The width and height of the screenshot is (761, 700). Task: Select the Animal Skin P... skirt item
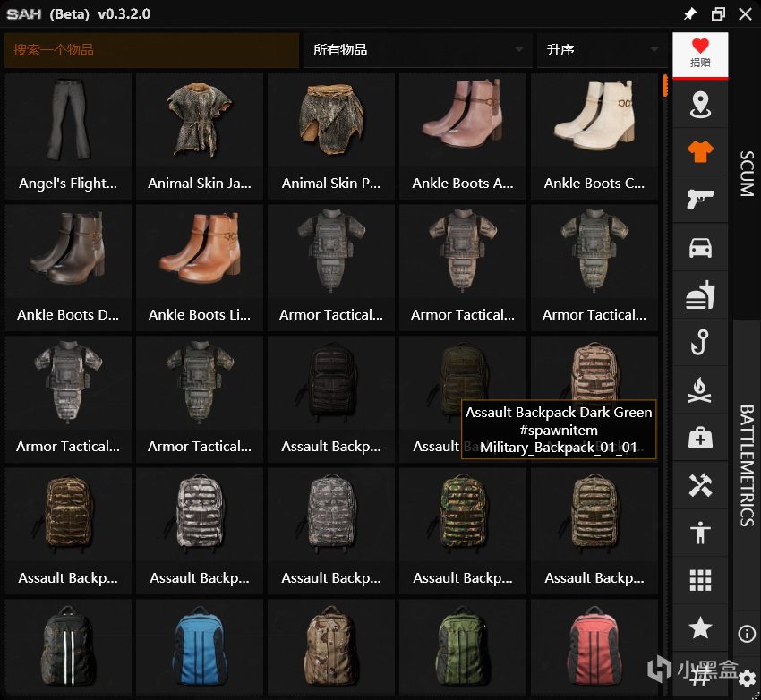331,136
